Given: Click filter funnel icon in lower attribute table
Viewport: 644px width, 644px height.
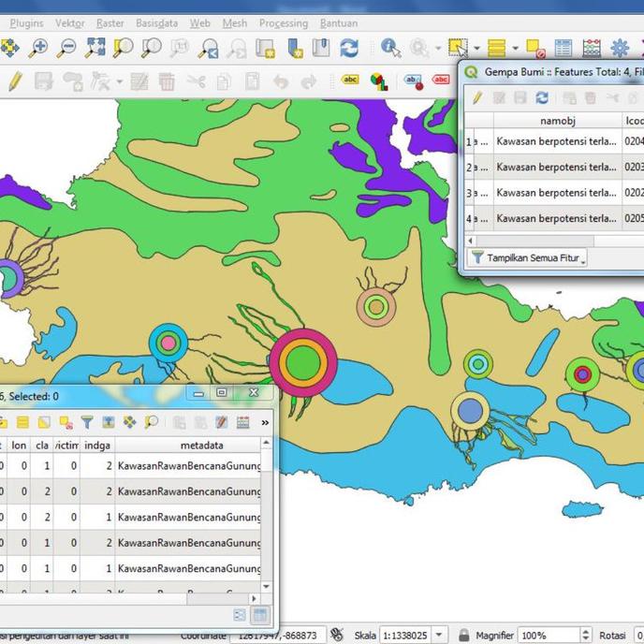Looking at the screenshot, I should [x=87, y=422].
